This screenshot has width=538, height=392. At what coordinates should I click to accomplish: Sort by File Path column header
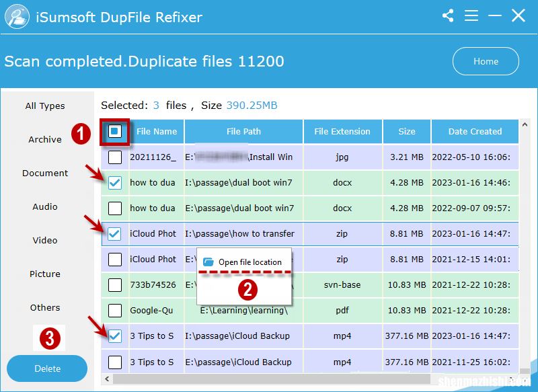point(243,131)
